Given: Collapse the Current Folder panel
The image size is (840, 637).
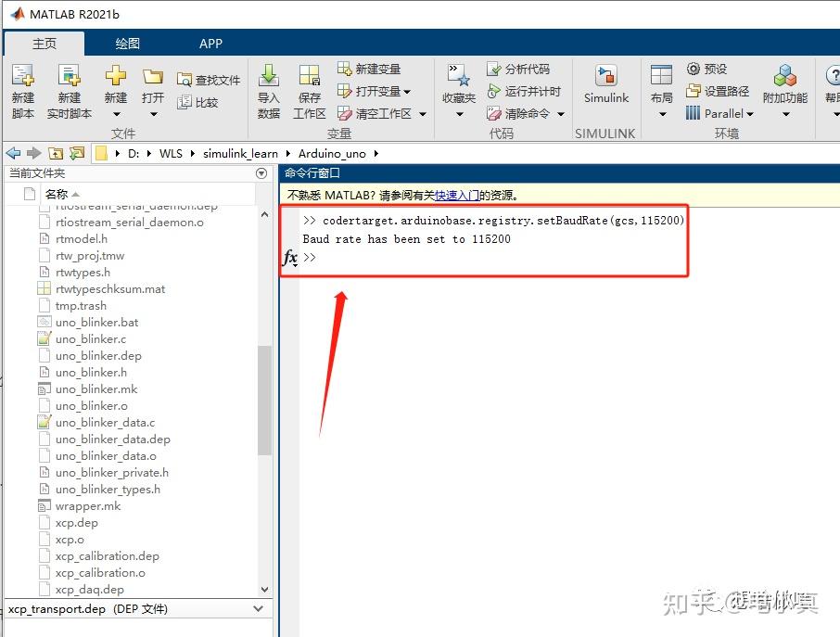Looking at the screenshot, I should 261,173.
